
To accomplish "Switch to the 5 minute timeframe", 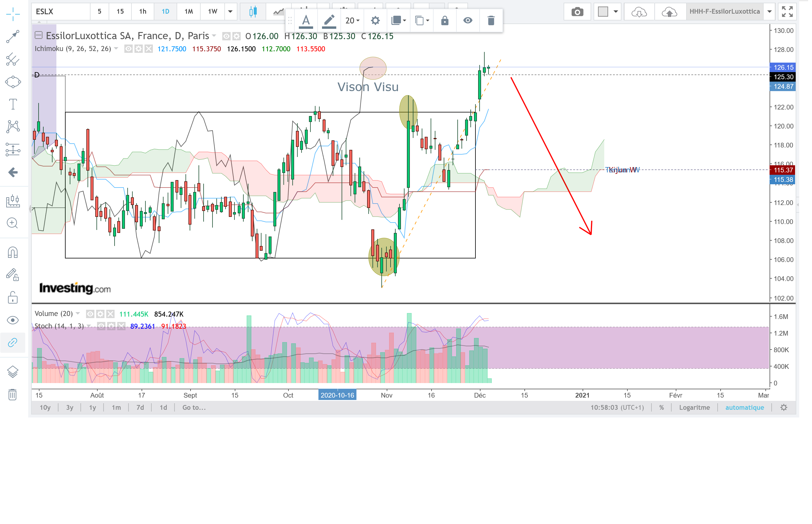I will 99,12.
